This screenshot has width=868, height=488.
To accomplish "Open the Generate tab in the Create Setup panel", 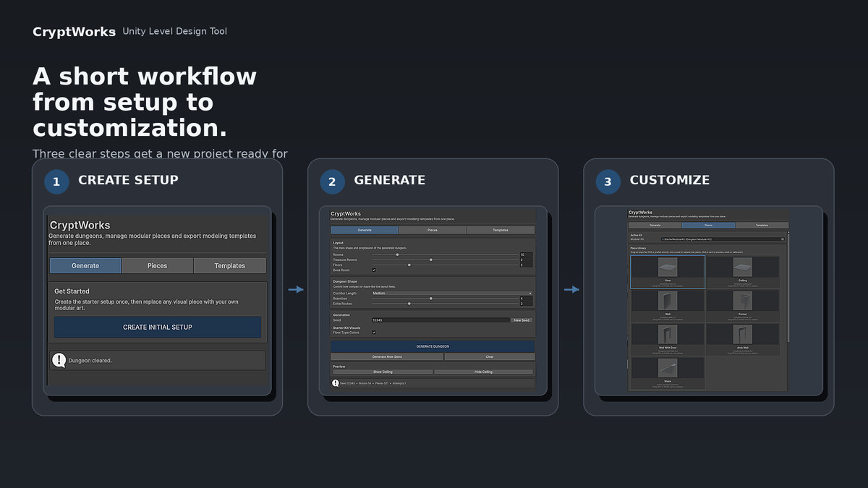I will point(85,265).
